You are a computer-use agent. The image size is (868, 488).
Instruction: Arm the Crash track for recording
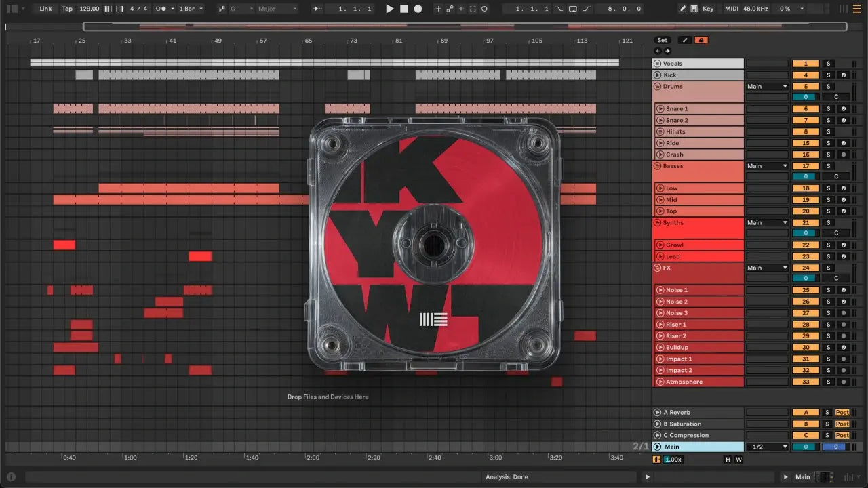tap(843, 155)
